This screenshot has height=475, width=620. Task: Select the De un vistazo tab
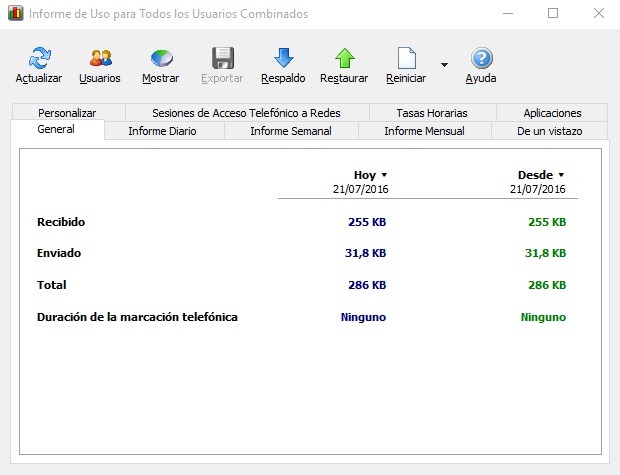click(x=549, y=131)
